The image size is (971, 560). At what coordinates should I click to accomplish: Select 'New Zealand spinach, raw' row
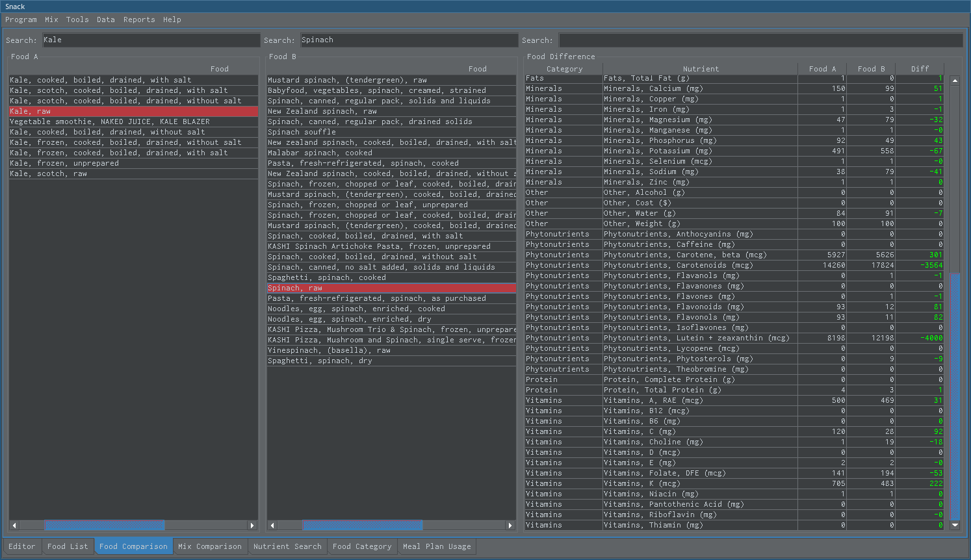coord(391,112)
